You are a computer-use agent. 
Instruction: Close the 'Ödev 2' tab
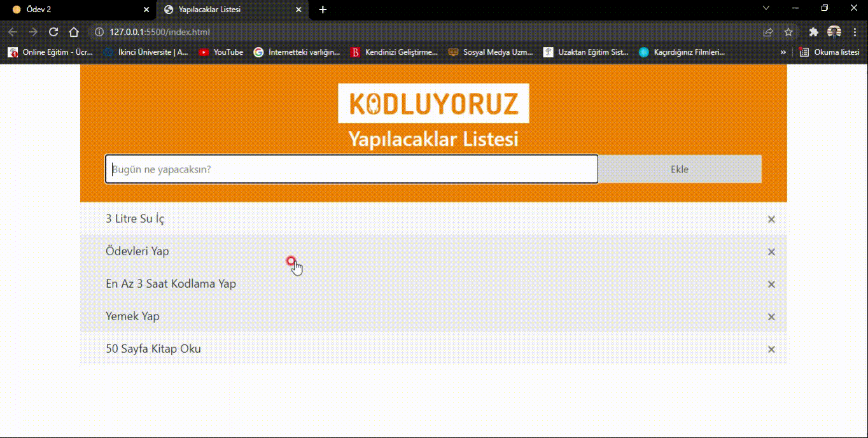pos(146,10)
